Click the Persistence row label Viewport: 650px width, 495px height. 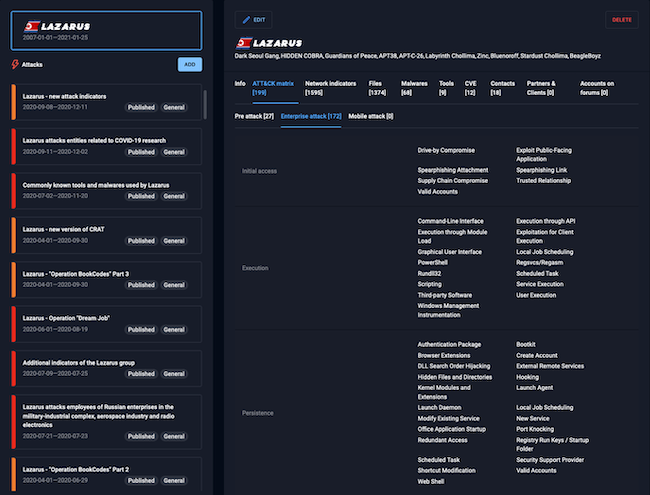pos(257,413)
